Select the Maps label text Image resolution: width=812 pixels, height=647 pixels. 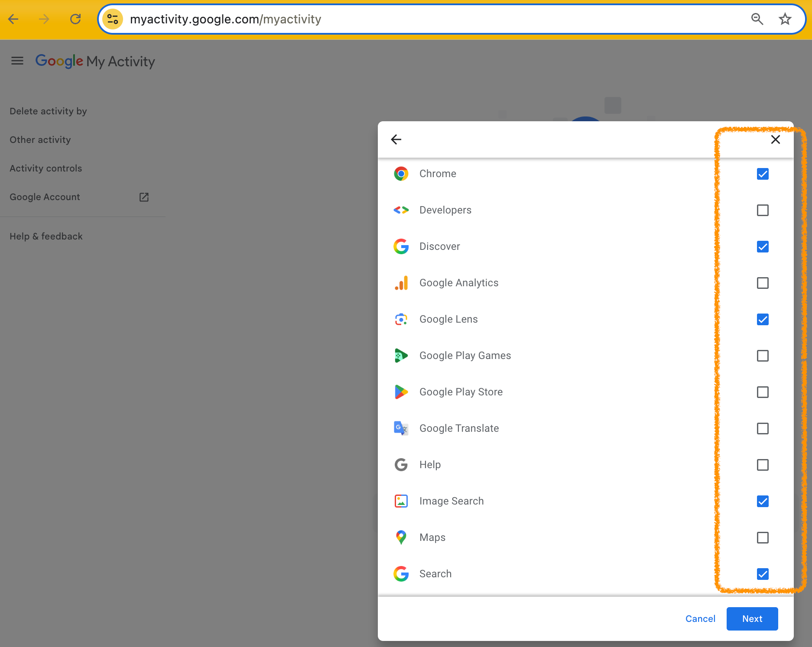(x=432, y=537)
